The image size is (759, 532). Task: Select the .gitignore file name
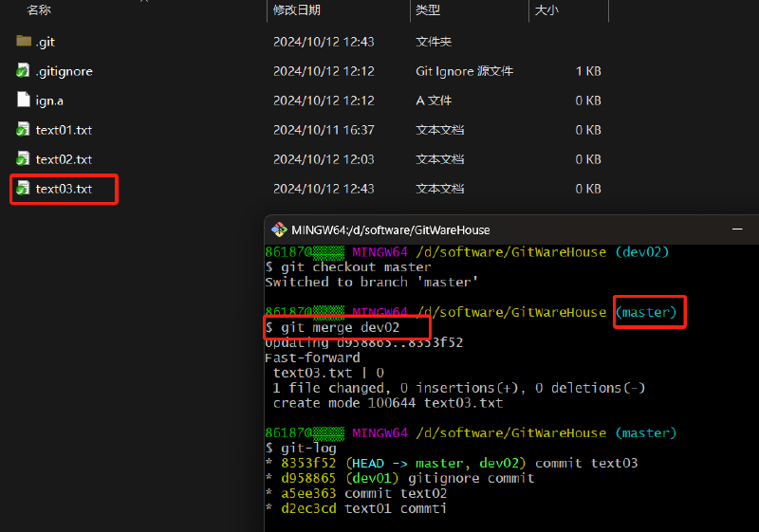pyautogui.click(x=64, y=71)
